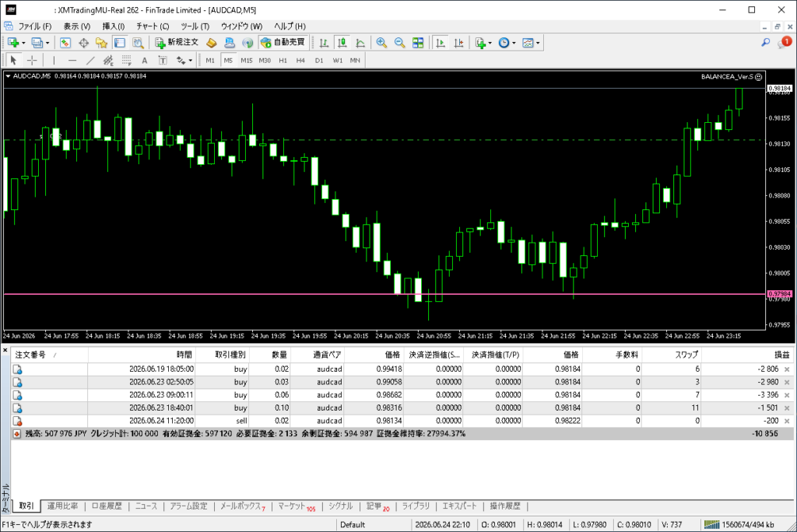This screenshot has height=532, width=797.
Task: Click the pink 0.97984 price level label
Action: (780, 294)
